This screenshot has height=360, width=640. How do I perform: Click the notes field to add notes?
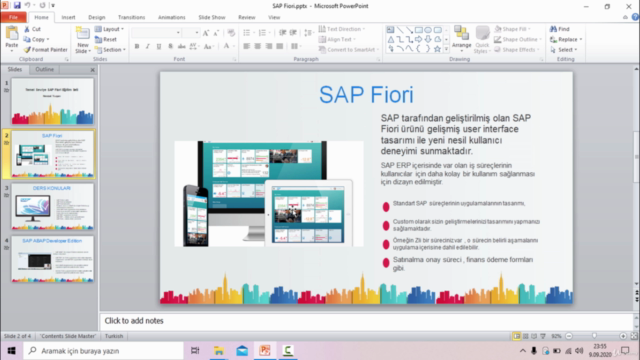pyautogui.click(x=367, y=321)
